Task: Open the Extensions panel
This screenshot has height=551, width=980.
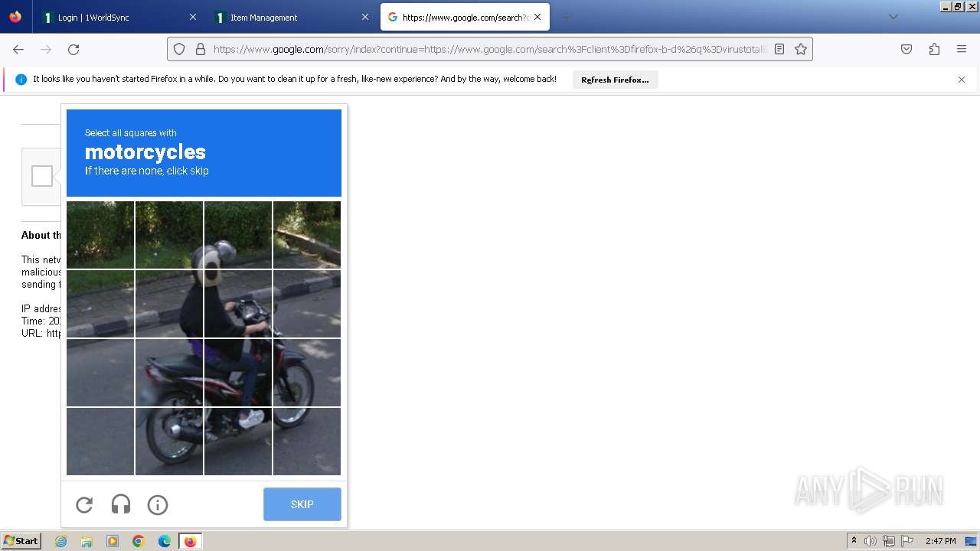Action: click(x=934, y=49)
